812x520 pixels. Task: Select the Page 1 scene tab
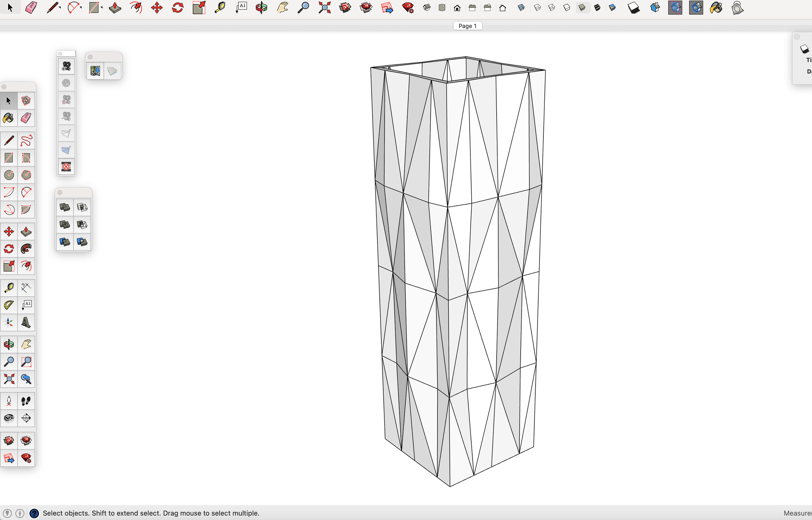pyautogui.click(x=467, y=26)
